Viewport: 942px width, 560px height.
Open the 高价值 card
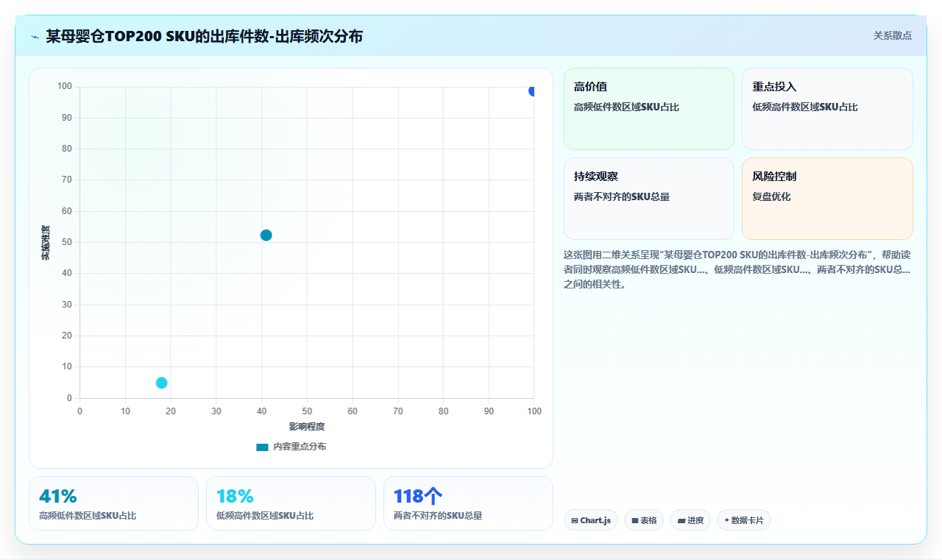pyautogui.click(x=649, y=109)
